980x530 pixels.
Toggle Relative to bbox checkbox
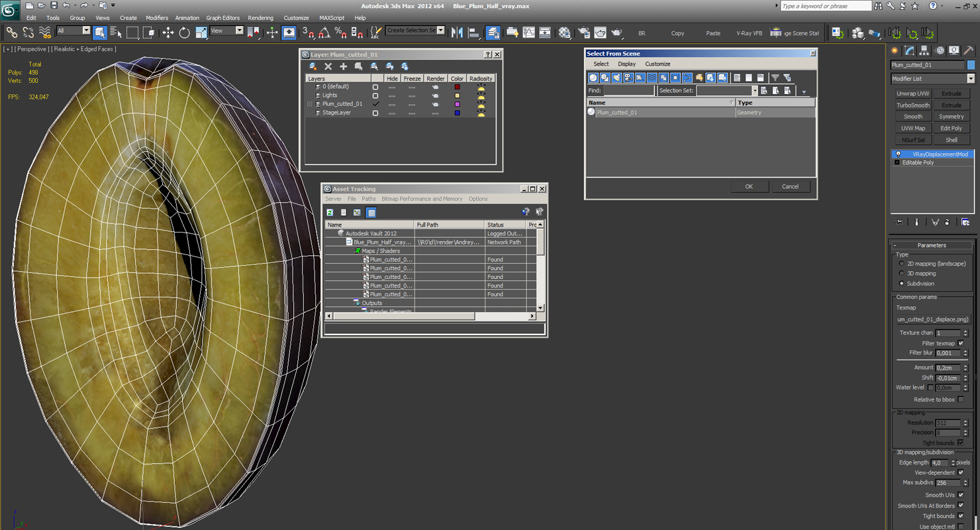(x=961, y=399)
